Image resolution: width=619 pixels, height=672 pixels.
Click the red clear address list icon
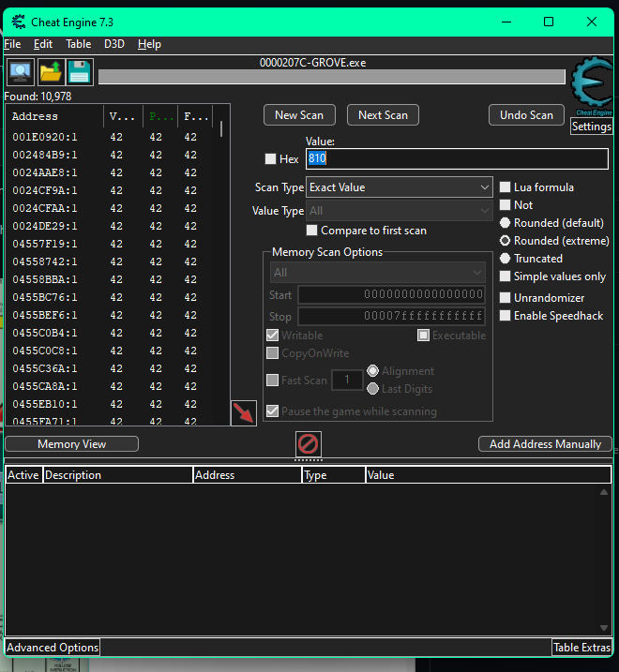point(309,443)
